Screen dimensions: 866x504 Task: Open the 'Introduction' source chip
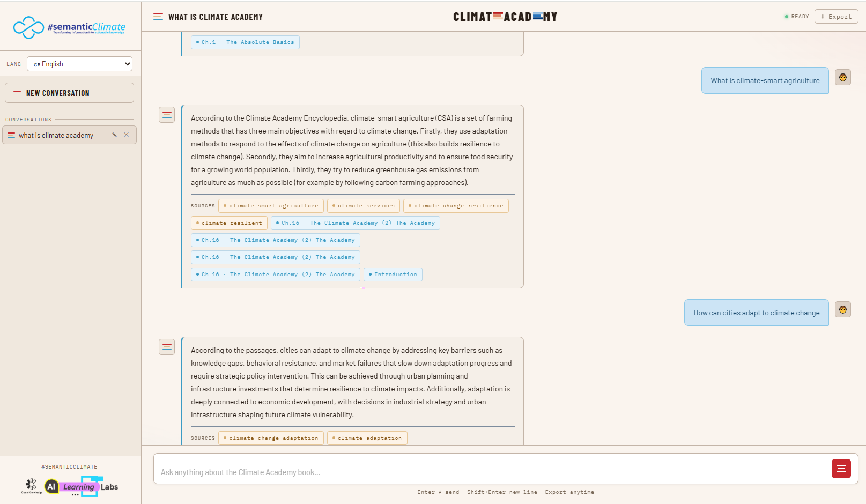pos(393,275)
